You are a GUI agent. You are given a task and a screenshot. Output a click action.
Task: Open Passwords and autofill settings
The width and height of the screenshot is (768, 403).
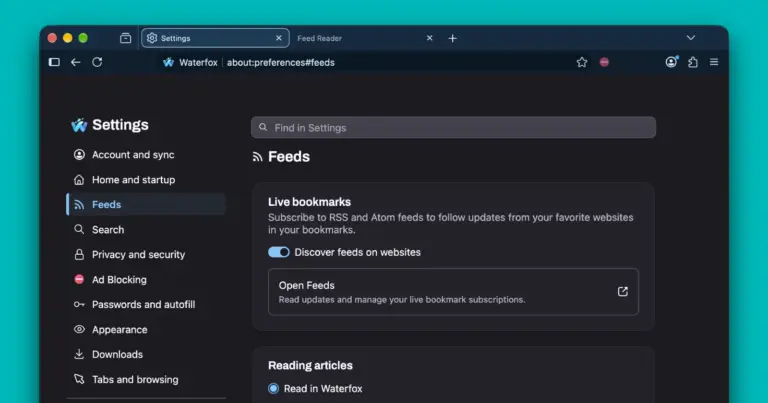pos(146,305)
